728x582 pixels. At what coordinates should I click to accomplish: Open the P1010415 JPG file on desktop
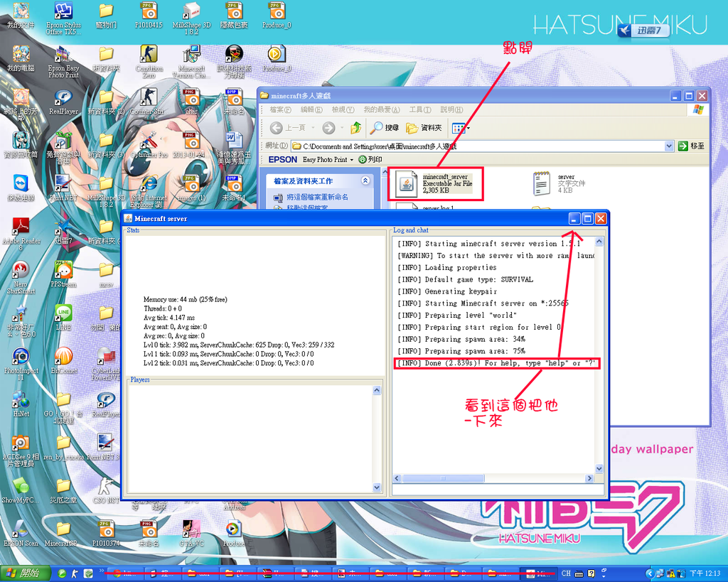click(x=149, y=16)
